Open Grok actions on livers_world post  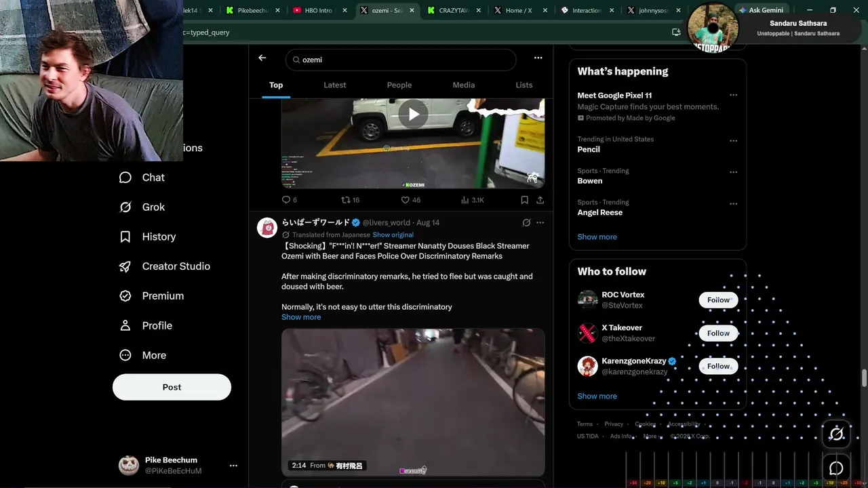click(526, 222)
